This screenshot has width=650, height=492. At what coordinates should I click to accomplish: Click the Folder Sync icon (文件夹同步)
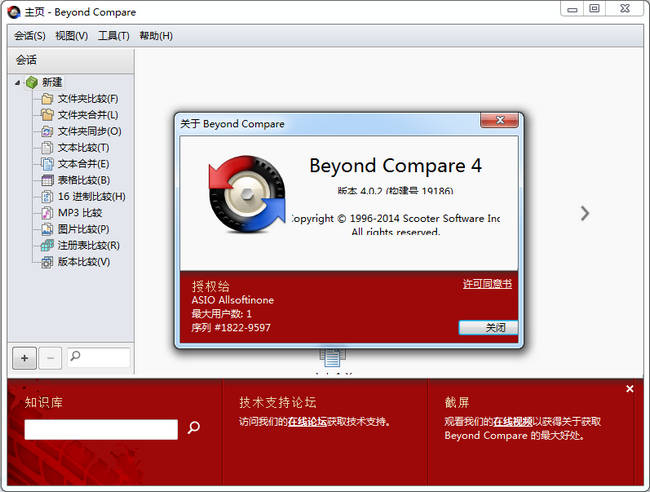47,131
